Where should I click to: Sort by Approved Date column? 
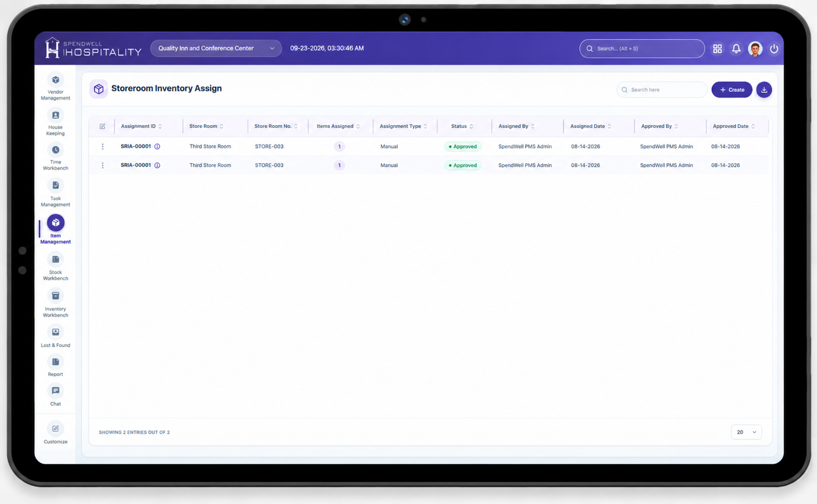point(734,126)
